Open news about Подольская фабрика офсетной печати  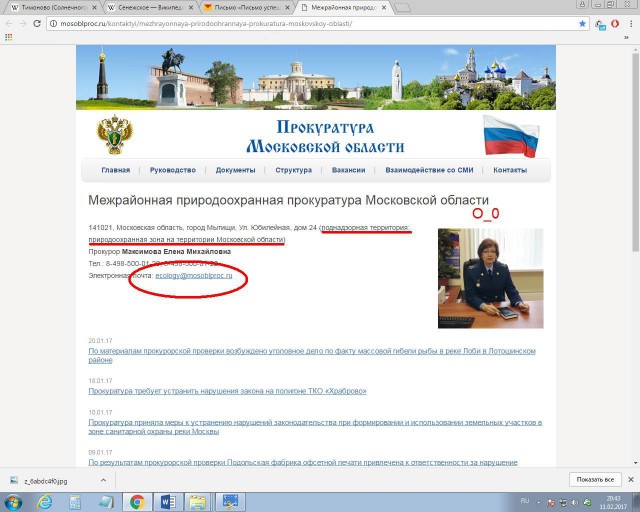click(x=303, y=463)
